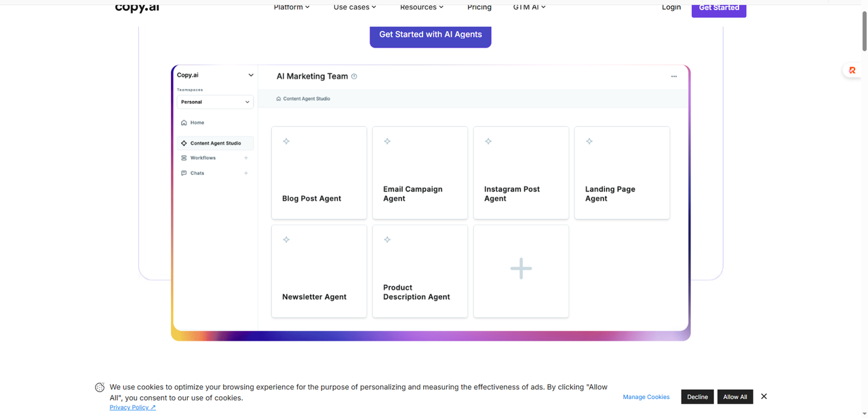Click the Content Agent Studio diamond icon
The height and width of the screenshot is (418, 868).
pyautogui.click(x=184, y=143)
